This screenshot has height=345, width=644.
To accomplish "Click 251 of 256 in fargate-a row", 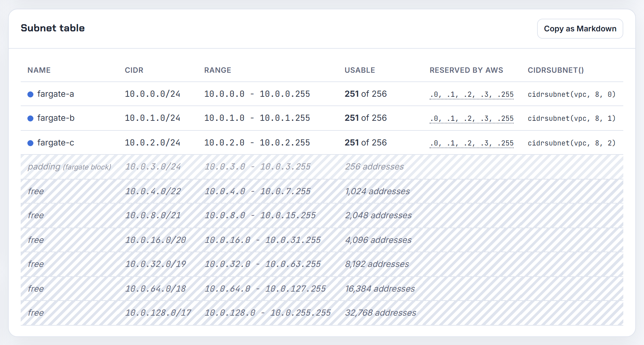I will 366,94.
